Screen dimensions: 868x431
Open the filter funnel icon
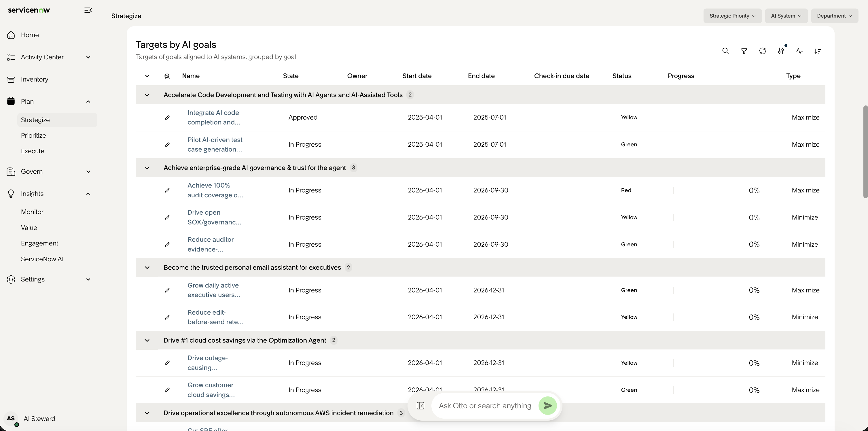(x=744, y=51)
